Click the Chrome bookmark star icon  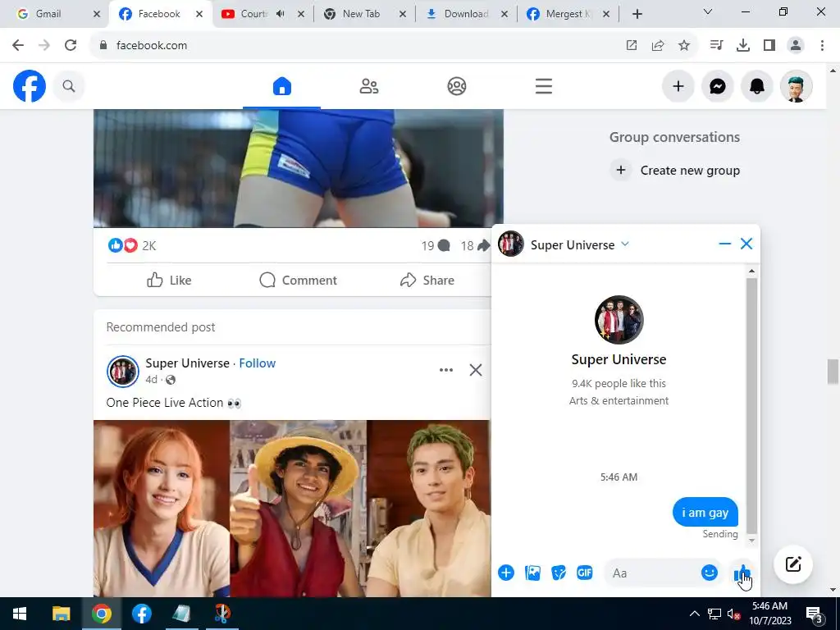click(683, 46)
